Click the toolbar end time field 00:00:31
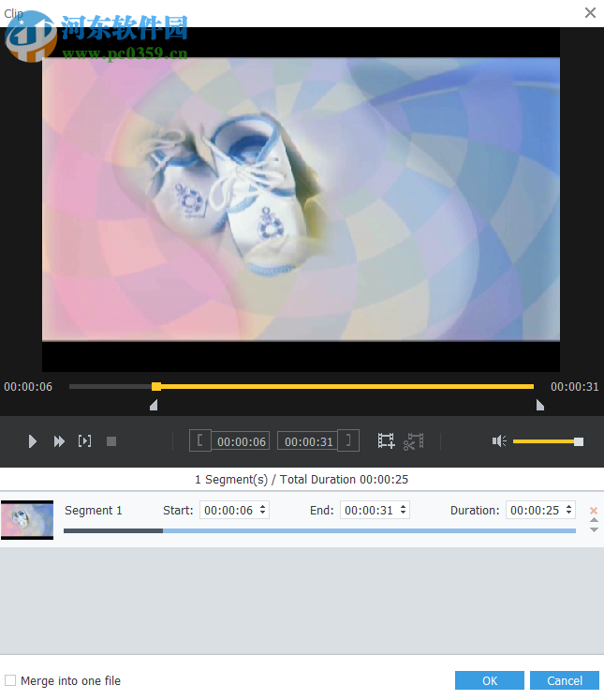Viewport: 604px width, 700px height. pos(308,441)
